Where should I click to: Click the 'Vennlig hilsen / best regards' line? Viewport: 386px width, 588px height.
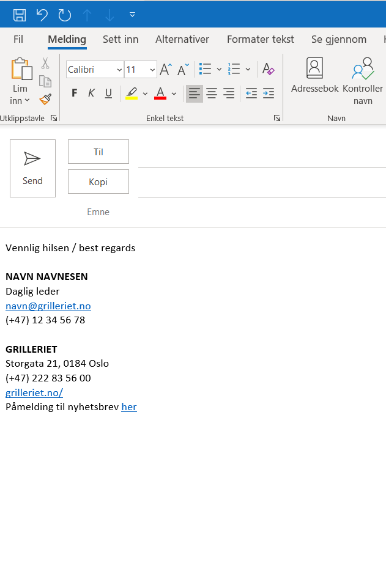70,248
